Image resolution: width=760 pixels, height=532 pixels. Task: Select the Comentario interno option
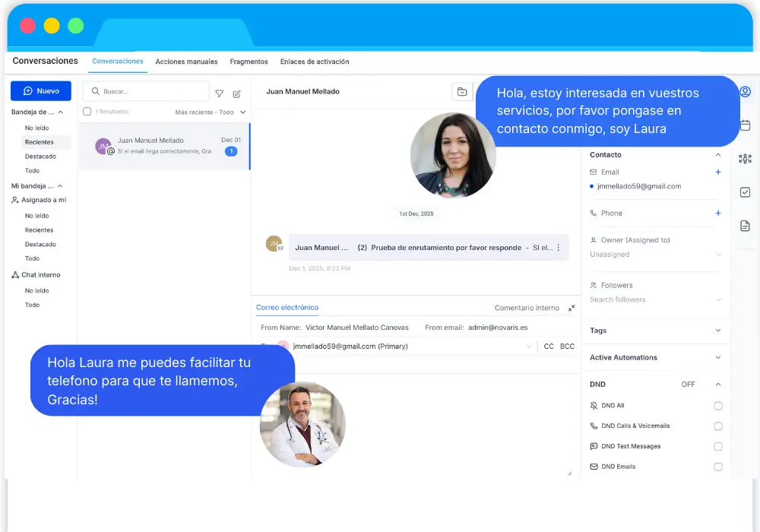click(526, 308)
